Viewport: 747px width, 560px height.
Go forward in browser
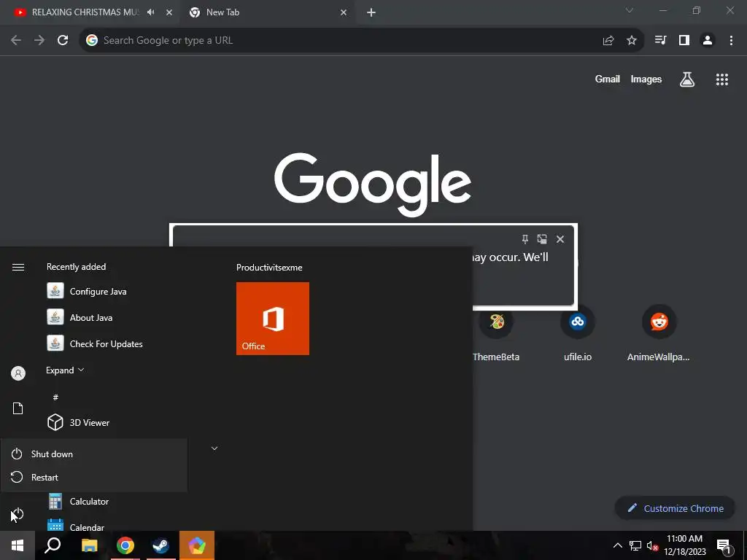[39, 41]
